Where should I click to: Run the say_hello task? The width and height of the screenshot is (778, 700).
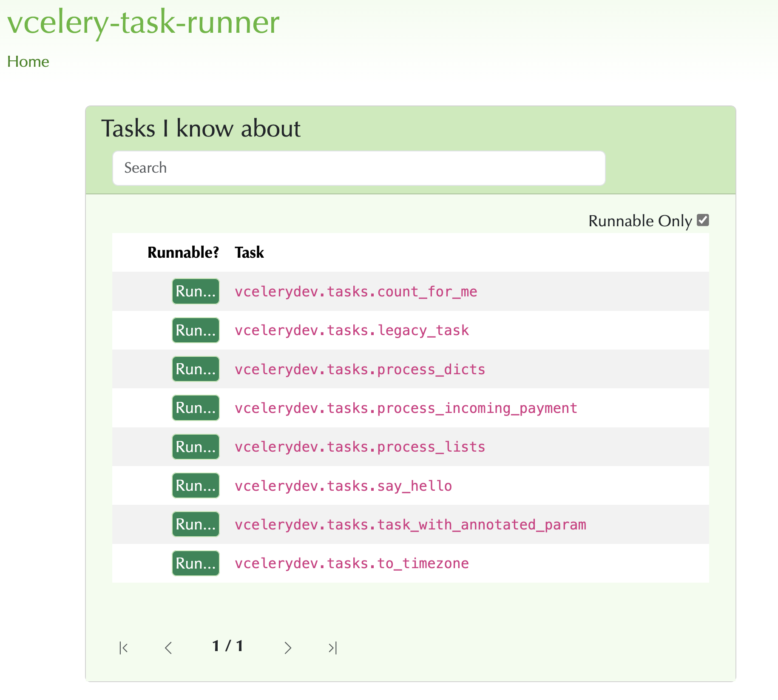tap(195, 485)
